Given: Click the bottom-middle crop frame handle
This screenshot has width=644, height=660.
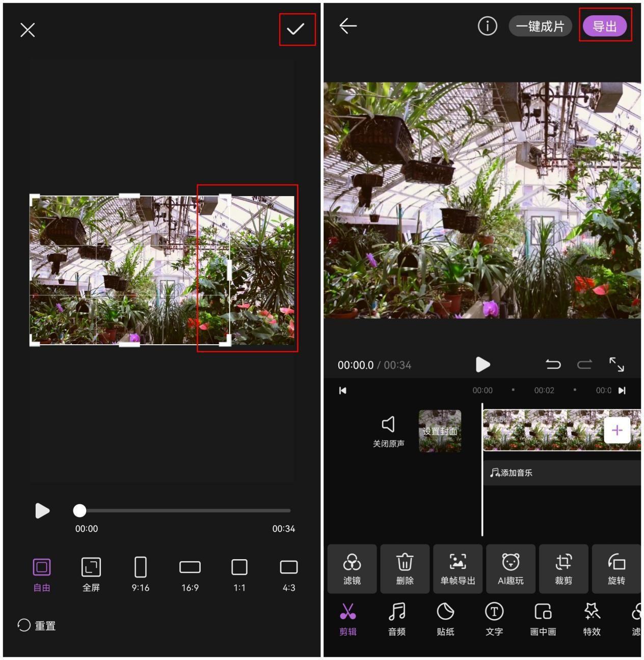Looking at the screenshot, I should (129, 345).
